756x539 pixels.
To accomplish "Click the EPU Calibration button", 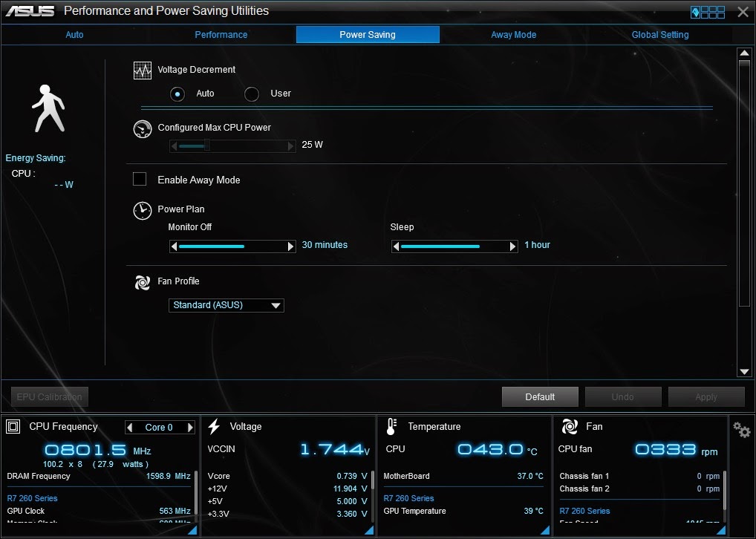I will (x=49, y=396).
